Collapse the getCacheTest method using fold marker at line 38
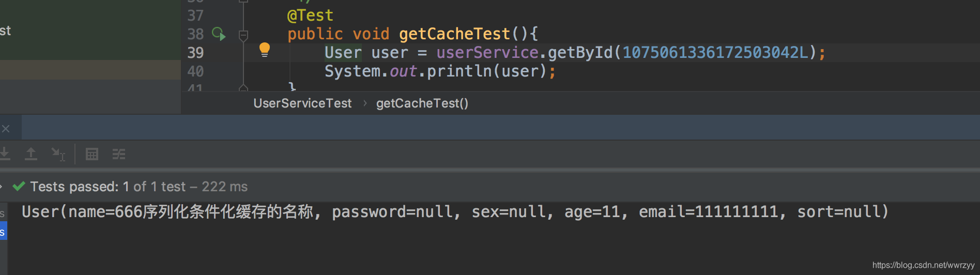The height and width of the screenshot is (275, 980). pyautogui.click(x=243, y=35)
